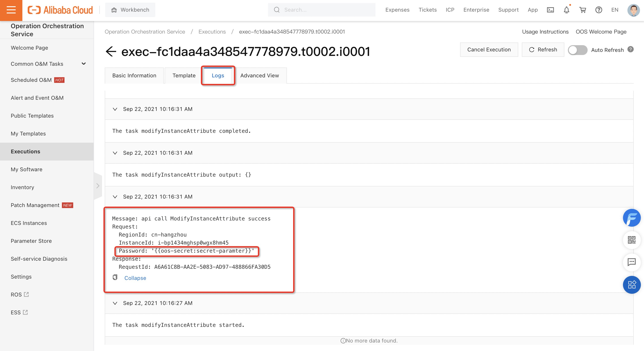Screen dimensions: 644x351
Task: Open Inventory in sidebar
Action: [22, 187]
